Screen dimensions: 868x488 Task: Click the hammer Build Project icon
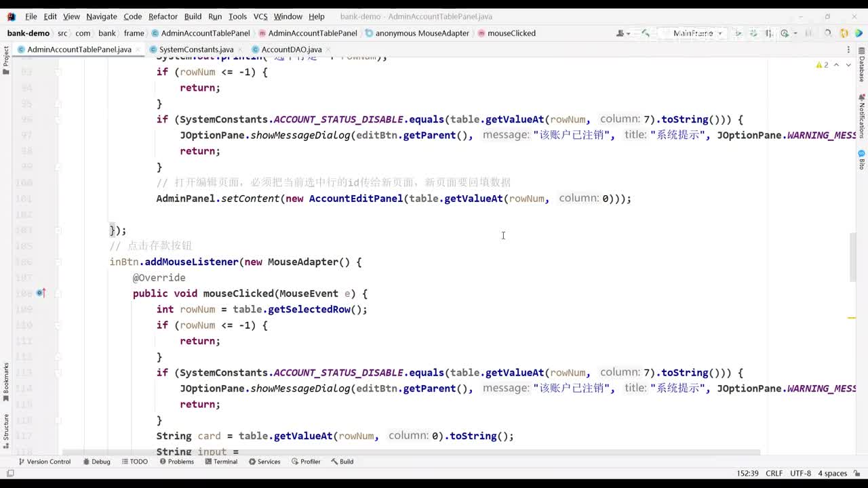[x=646, y=33]
